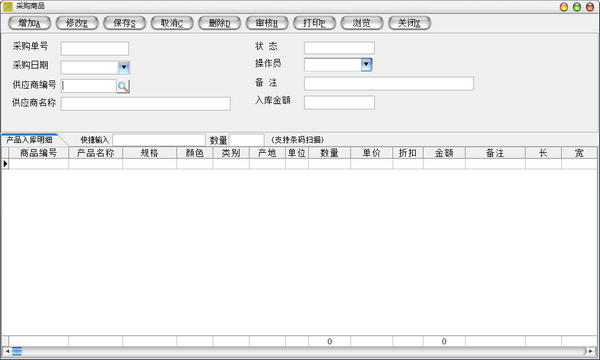Click the 宽 column header
The width and height of the screenshot is (600, 360).
click(579, 153)
